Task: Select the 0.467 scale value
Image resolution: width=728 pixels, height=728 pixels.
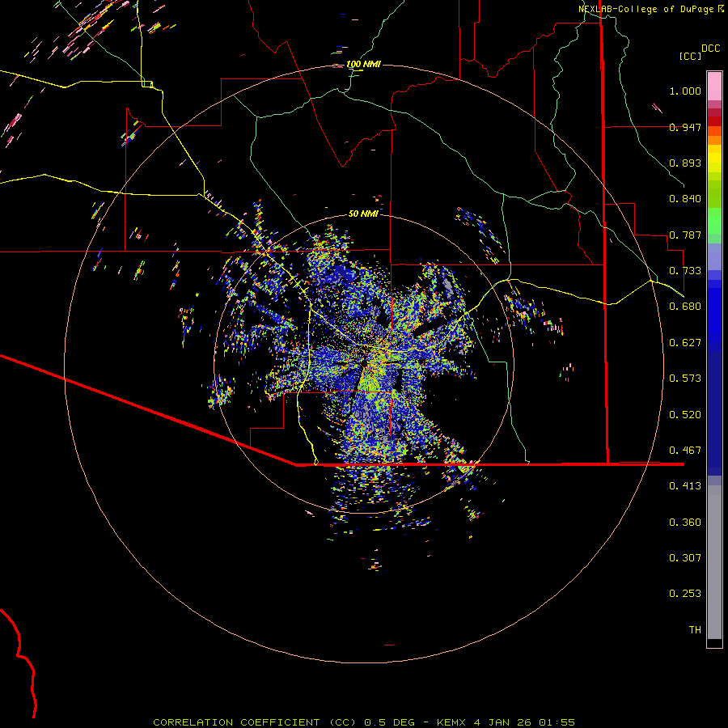Action: (x=685, y=451)
